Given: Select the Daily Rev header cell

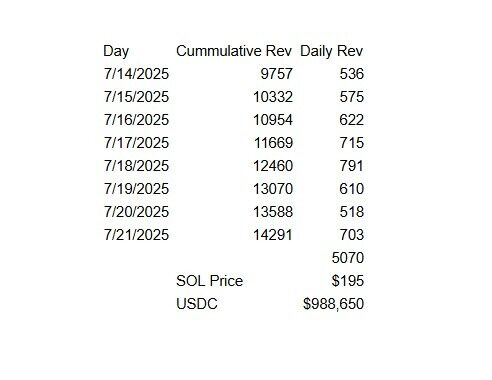Looking at the screenshot, I should pos(331,51).
